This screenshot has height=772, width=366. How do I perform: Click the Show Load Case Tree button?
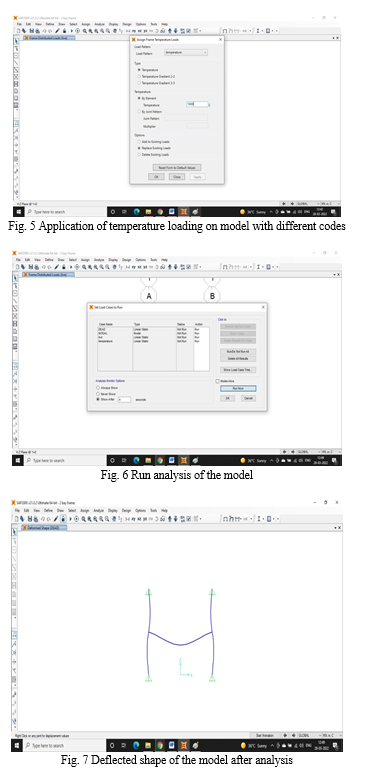(238, 370)
